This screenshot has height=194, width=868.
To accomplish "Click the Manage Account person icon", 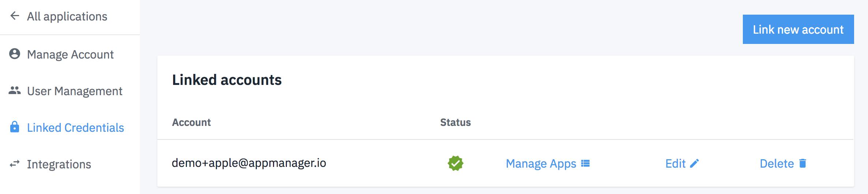I will [x=15, y=54].
